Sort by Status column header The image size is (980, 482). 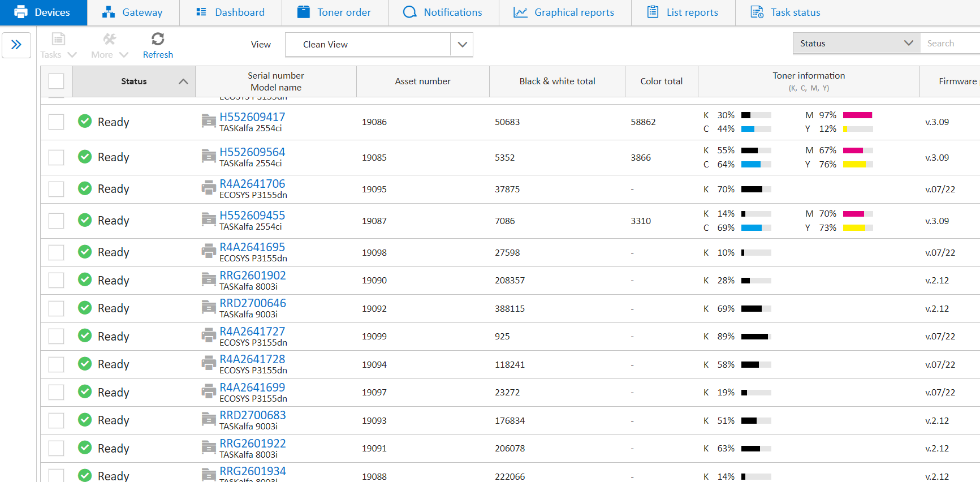pos(134,81)
